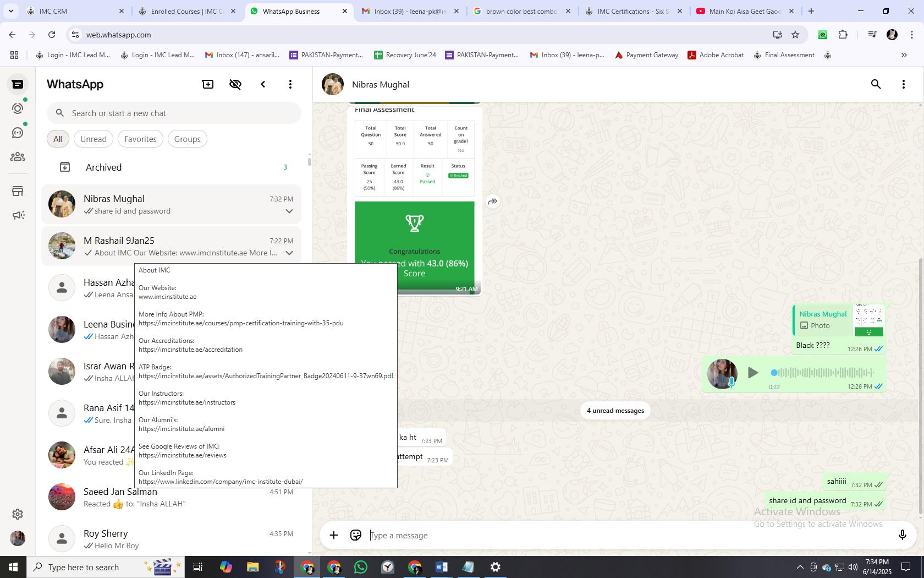Viewport: 924px width, 578px height.
Task: Open the Final Assessment bookmark
Action: [784, 55]
